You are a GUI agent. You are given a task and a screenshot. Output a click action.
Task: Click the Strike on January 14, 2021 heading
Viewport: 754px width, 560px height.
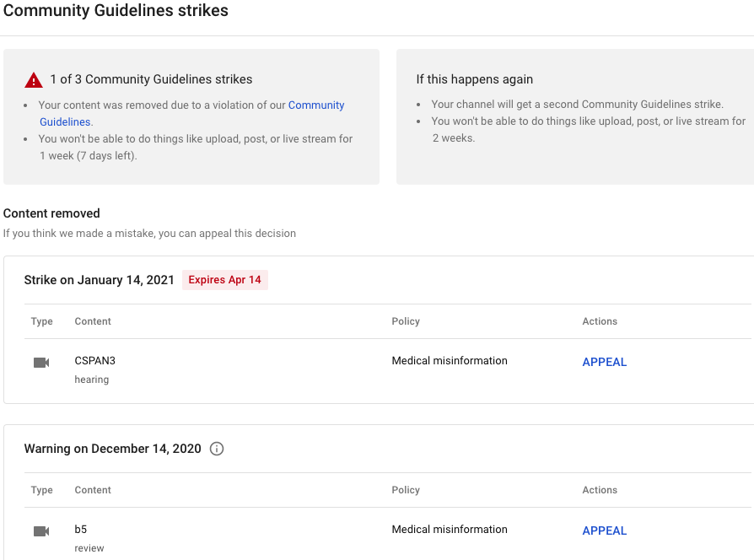pyautogui.click(x=99, y=280)
